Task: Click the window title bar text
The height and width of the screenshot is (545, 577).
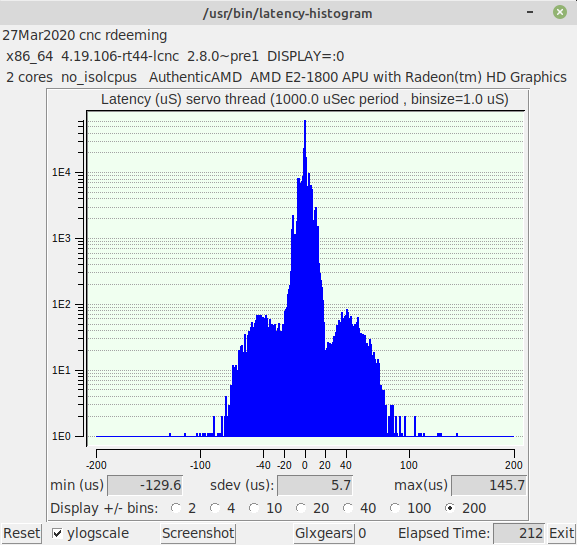Action: pos(287,14)
